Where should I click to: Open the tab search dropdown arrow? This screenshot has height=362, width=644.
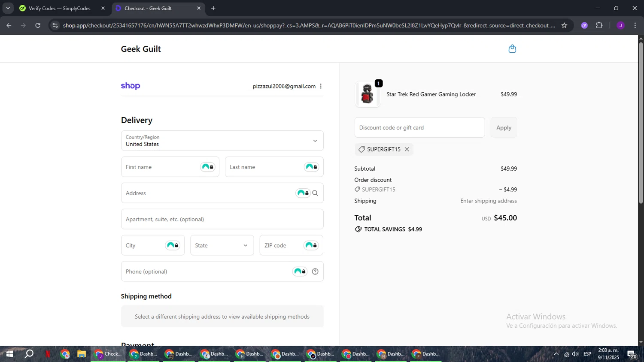click(8, 8)
